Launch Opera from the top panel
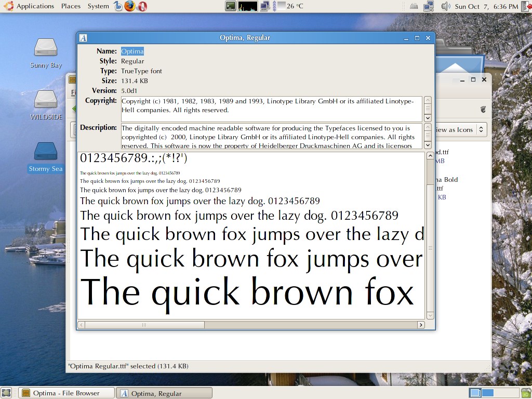Viewport: 532px width, 399px height. coord(142,6)
